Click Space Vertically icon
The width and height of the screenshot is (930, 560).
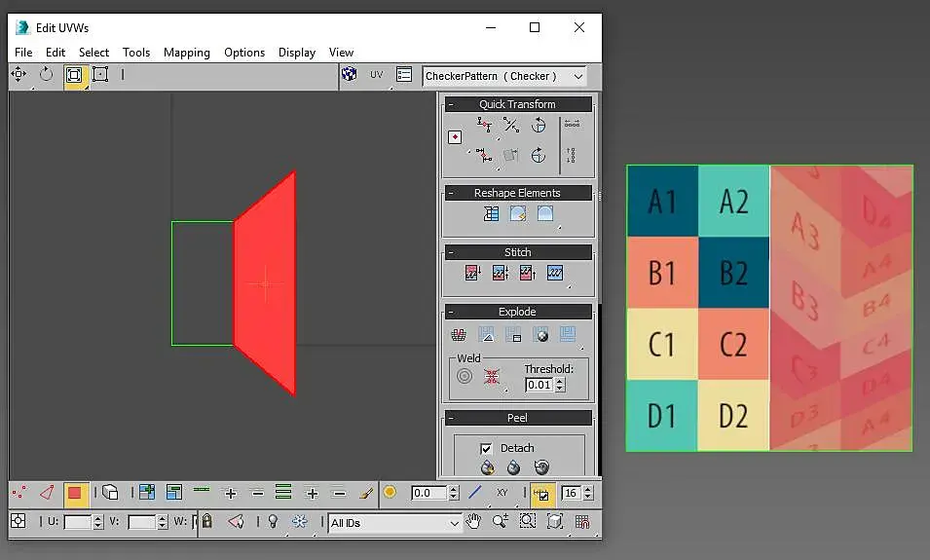point(571,155)
